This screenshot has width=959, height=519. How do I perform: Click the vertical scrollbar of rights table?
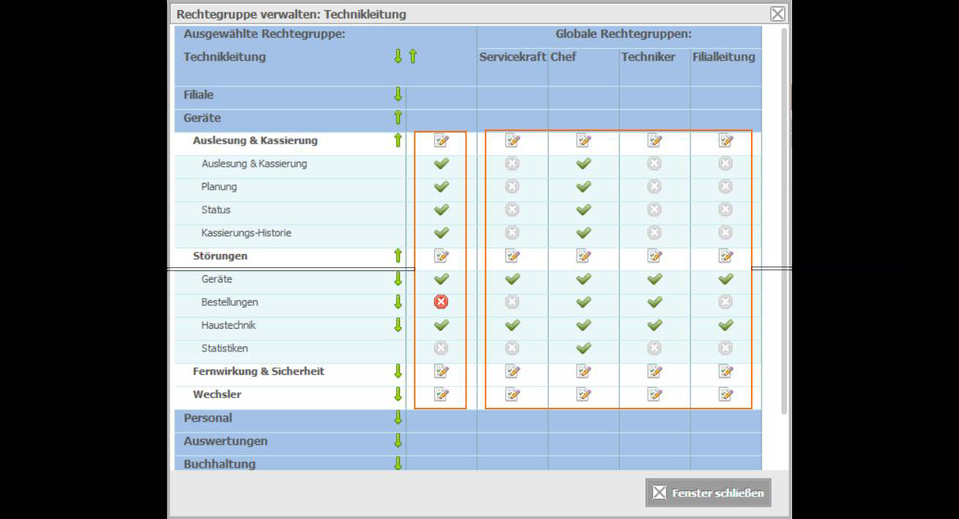click(x=784, y=221)
